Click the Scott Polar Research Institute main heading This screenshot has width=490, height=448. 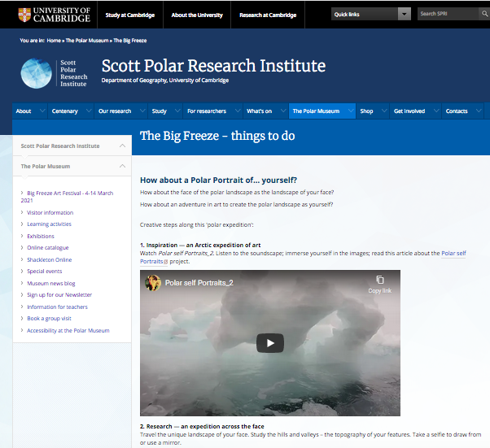click(214, 66)
